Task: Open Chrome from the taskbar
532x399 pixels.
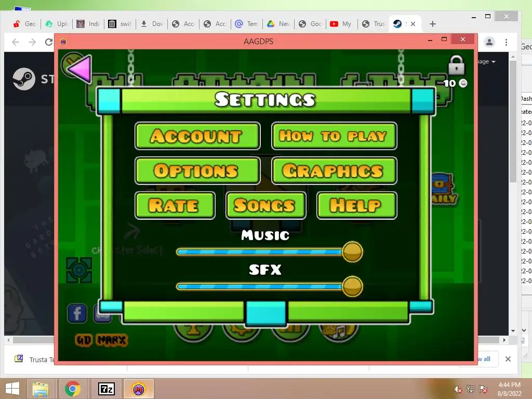Action: point(73,389)
